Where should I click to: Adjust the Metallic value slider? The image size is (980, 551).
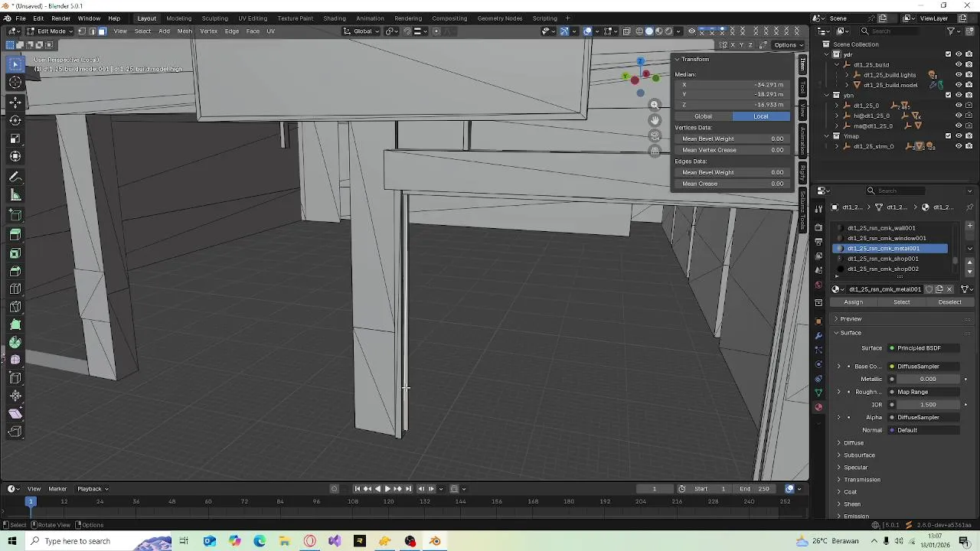(x=927, y=379)
